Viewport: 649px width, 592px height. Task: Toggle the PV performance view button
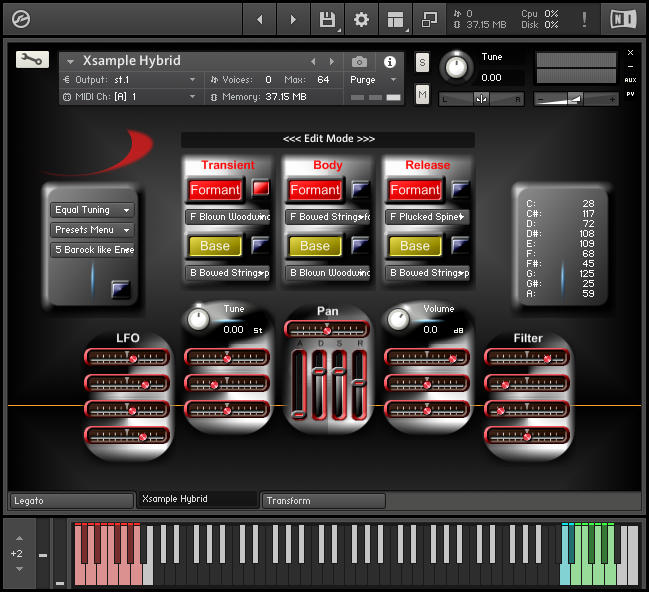click(630, 94)
